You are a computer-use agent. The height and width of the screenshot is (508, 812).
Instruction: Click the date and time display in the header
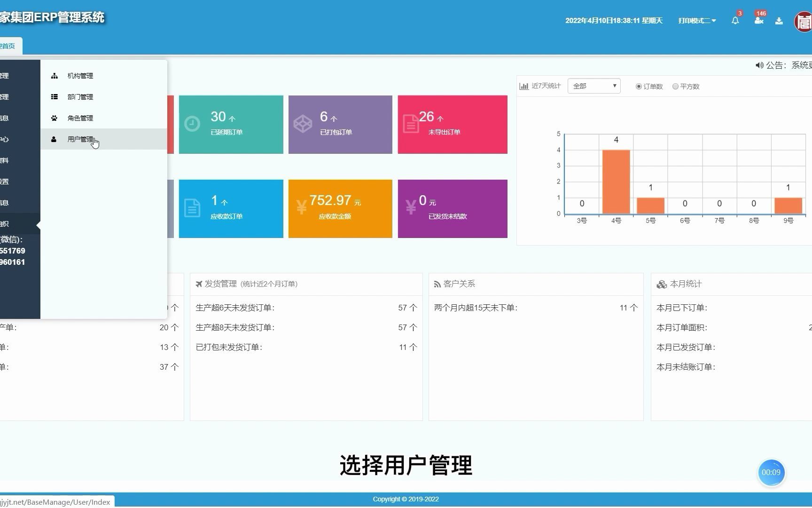(614, 21)
